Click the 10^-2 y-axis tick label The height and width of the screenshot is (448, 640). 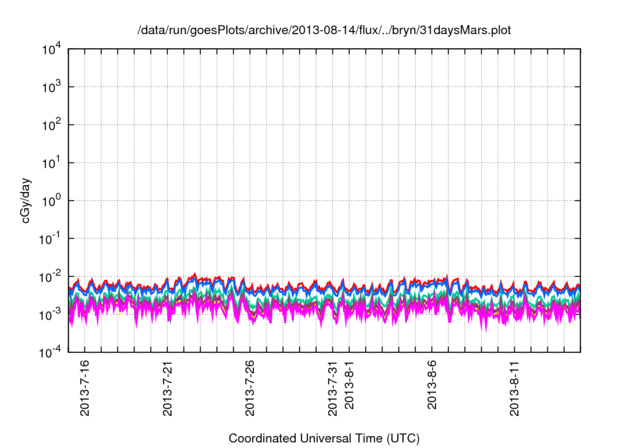[x=52, y=277]
